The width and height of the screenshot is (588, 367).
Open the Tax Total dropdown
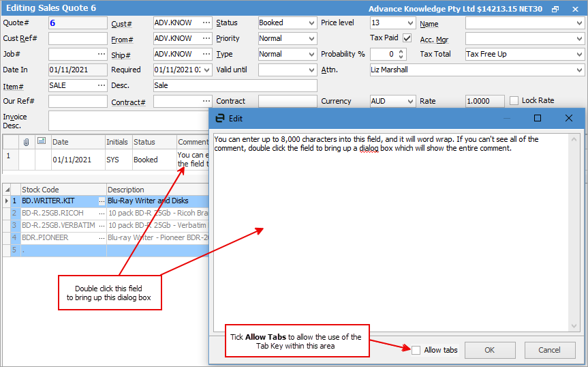point(579,55)
